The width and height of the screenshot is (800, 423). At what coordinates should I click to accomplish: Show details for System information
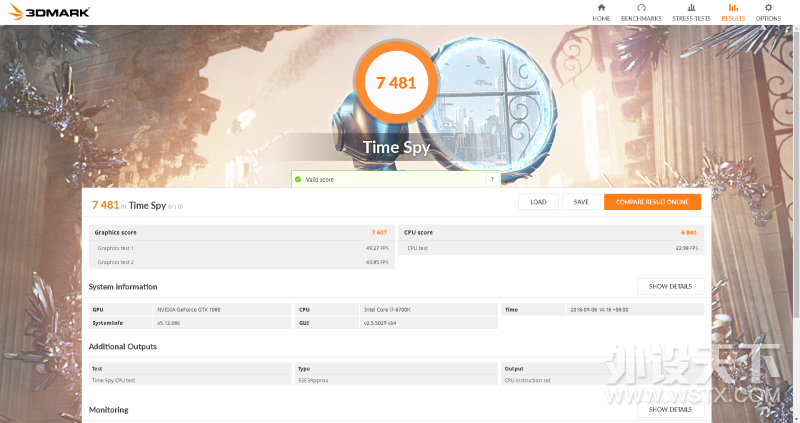coord(670,286)
